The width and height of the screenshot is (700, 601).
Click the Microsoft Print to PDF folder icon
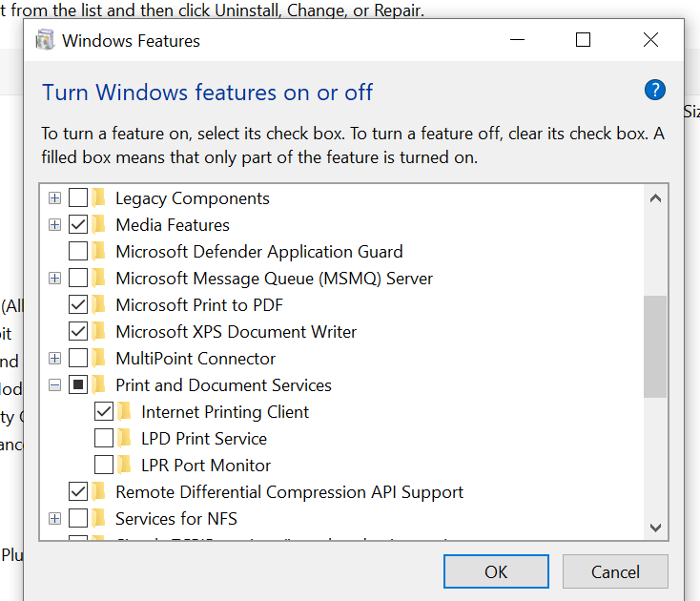pos(98,305)
